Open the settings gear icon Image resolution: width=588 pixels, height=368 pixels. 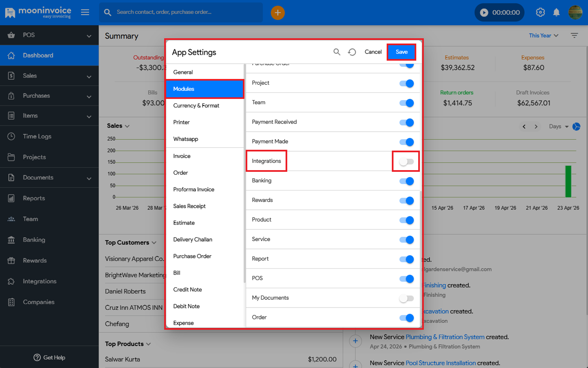540,12
